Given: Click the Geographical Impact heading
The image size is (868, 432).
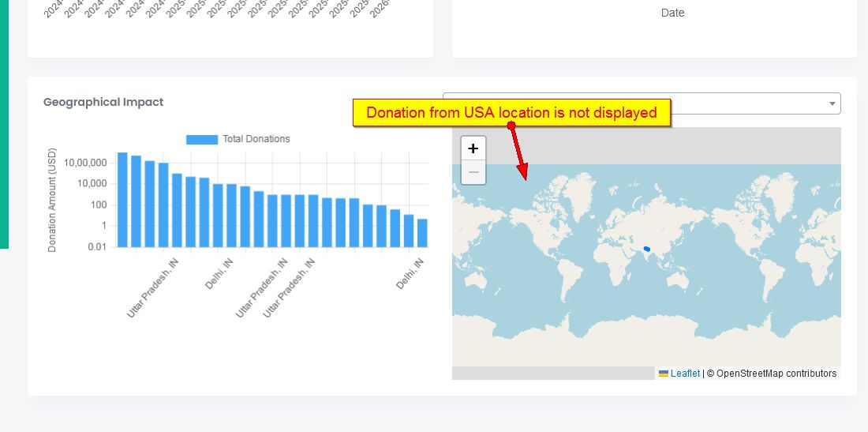Looking at the screenshot, I should [103, 102].
